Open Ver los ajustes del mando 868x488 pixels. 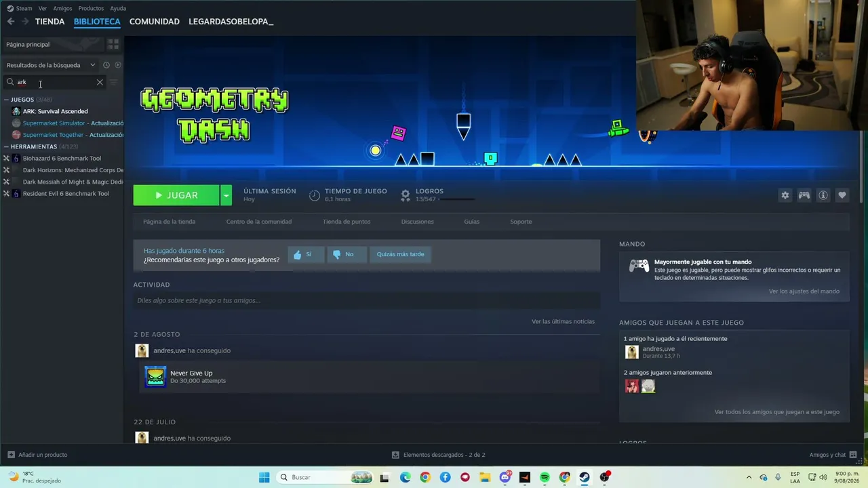point(804,291)
